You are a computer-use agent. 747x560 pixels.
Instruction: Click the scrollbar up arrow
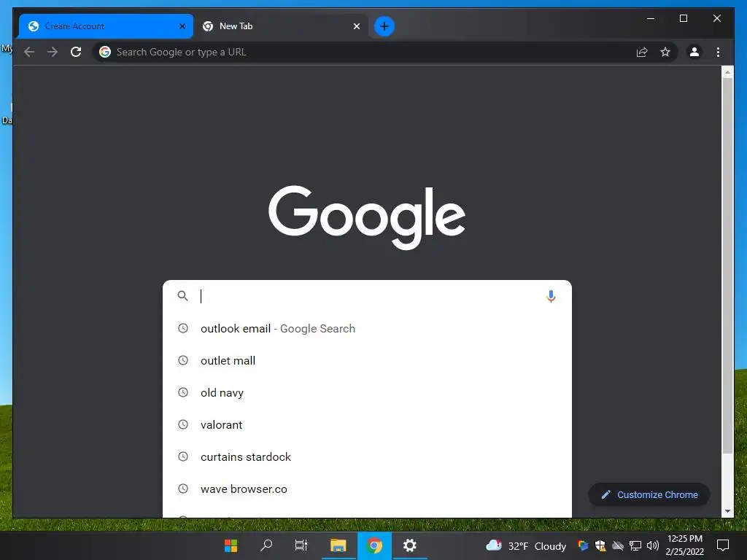click(x=727, y=72)
